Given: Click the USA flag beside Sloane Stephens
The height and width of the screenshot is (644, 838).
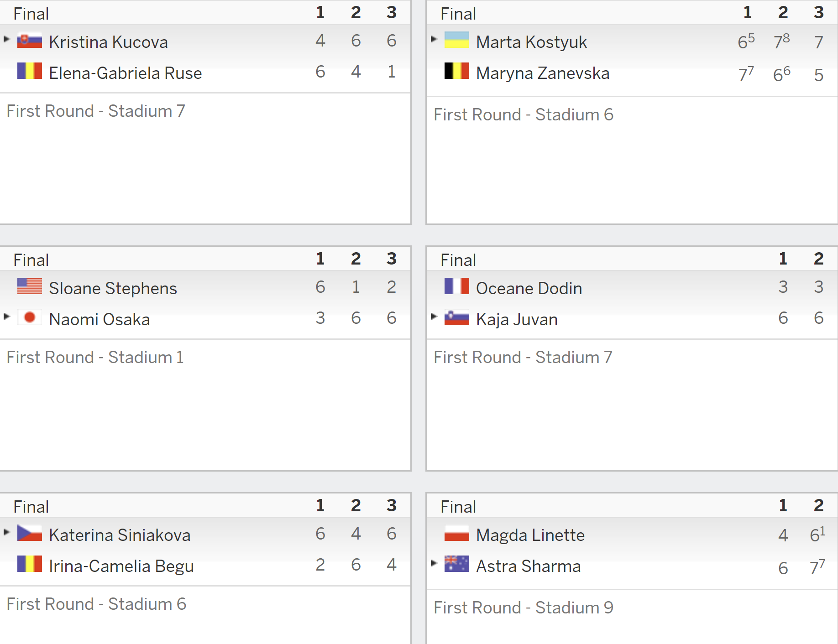Looking at the screenshot, I should [x=30, y=286].
